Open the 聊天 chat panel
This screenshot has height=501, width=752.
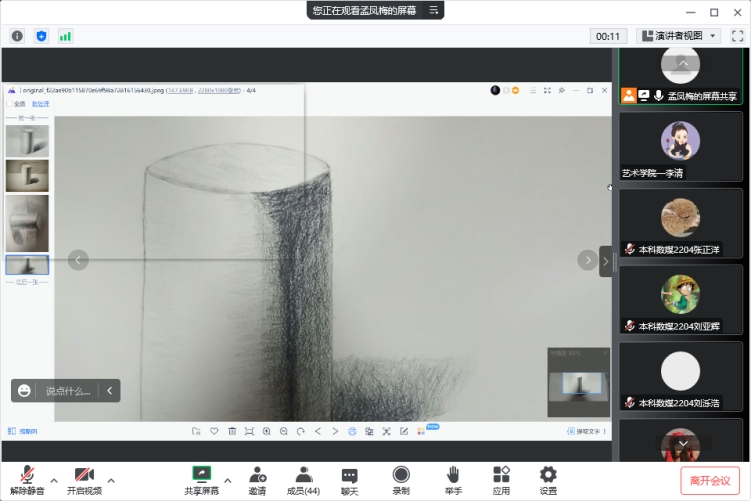pyautogui.click(x=349, y=479)
